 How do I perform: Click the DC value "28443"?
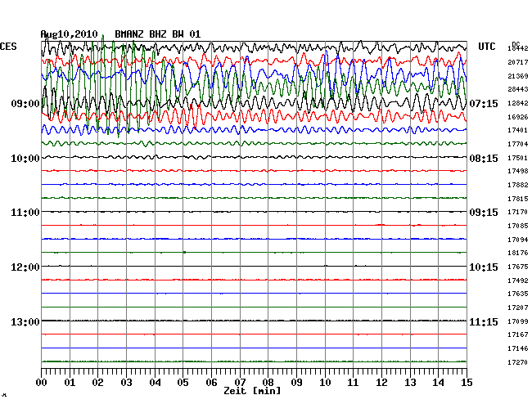518,89
